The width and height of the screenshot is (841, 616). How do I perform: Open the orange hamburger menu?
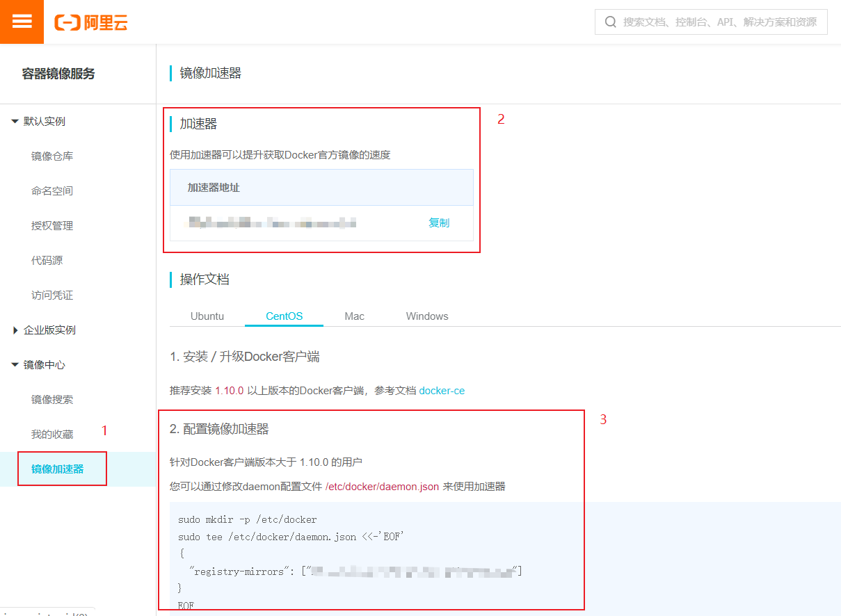pyautogui.click(x=22, y=22)
